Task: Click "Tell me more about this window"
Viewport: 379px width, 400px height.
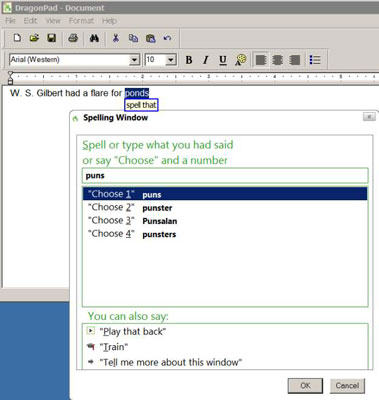Action: coord(171,362)
